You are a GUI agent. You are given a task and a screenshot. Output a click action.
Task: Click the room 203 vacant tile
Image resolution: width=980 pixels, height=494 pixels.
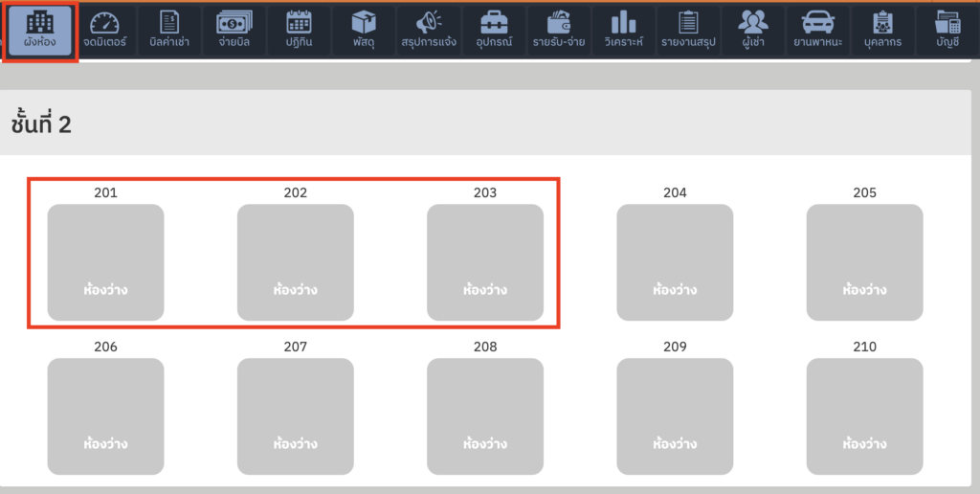click(x=485, y=262)
